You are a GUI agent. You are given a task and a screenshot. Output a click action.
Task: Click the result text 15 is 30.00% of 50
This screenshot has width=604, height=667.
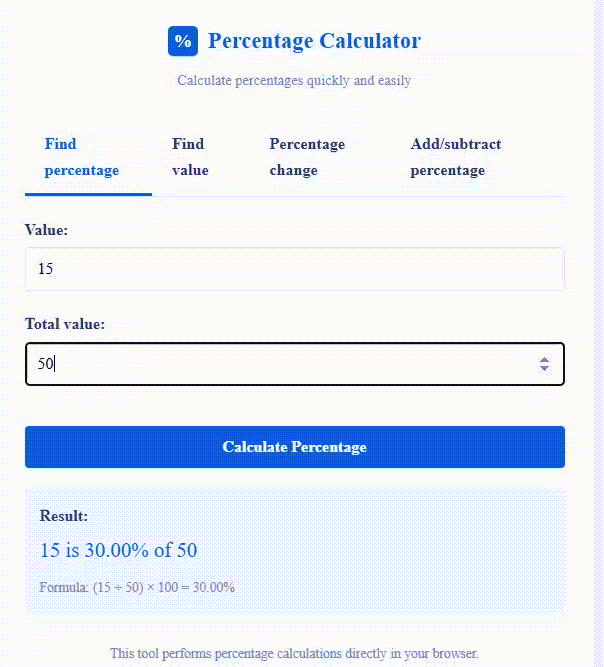119,550
